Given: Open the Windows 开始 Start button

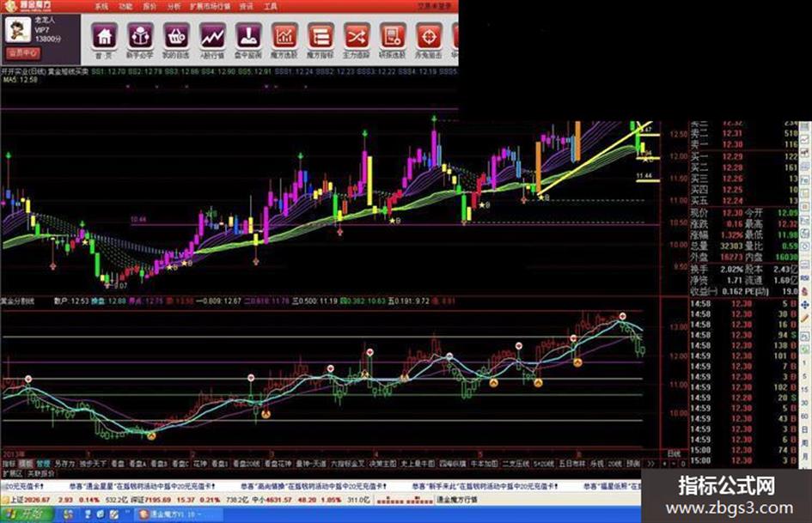Looking at the screenshot, I should (26, 514).
